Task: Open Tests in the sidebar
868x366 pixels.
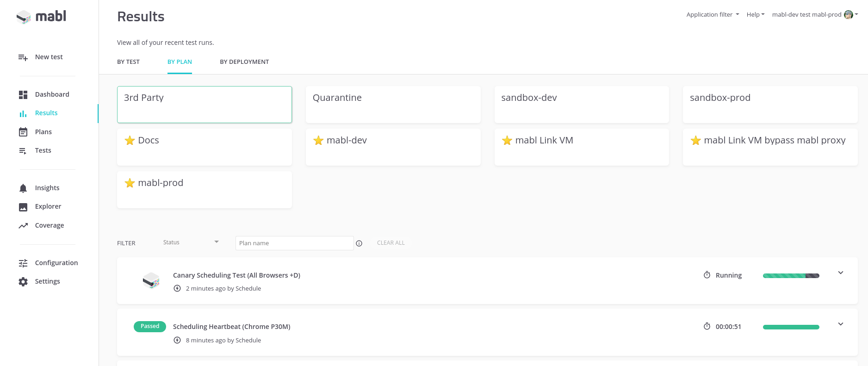Action: [43, 150]
